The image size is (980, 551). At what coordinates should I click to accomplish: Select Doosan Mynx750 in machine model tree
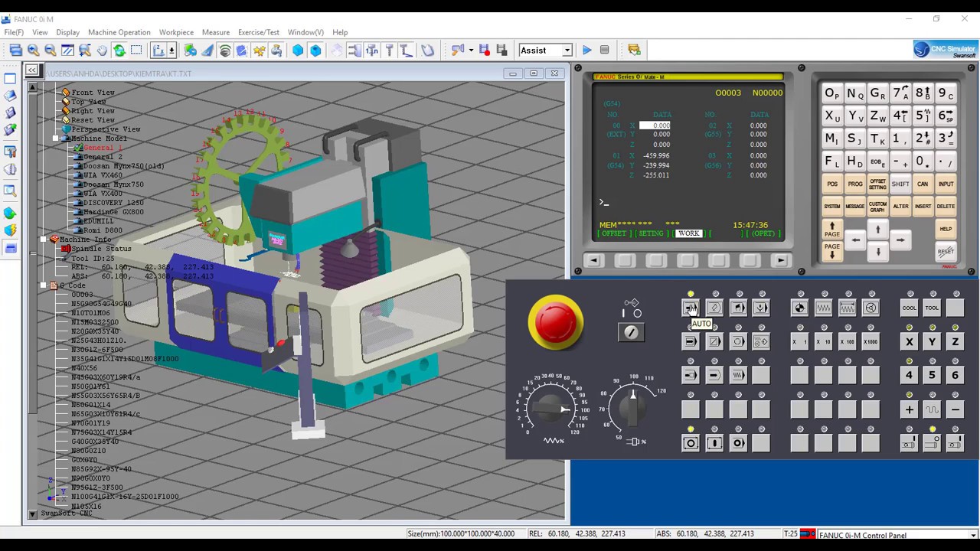tap(113, 184)
